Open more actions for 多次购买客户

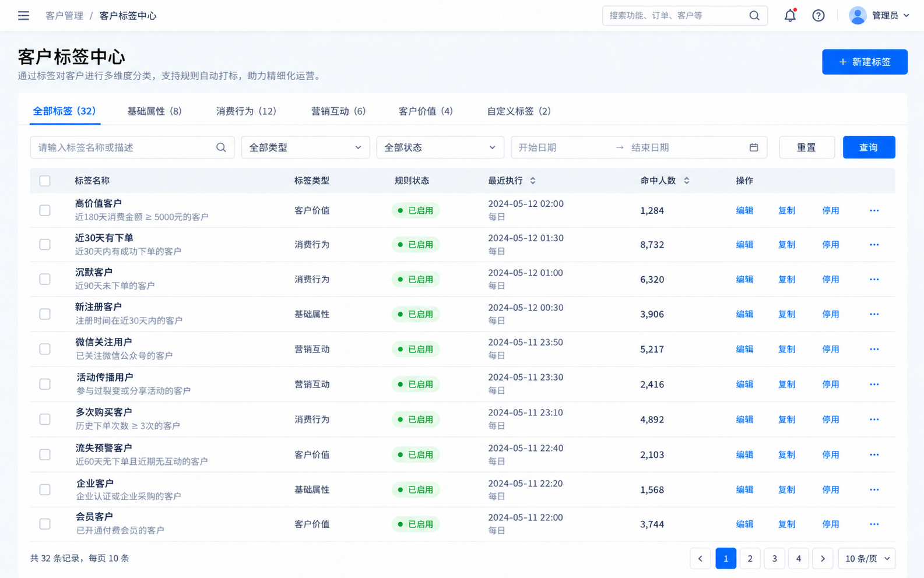[874, 420]
